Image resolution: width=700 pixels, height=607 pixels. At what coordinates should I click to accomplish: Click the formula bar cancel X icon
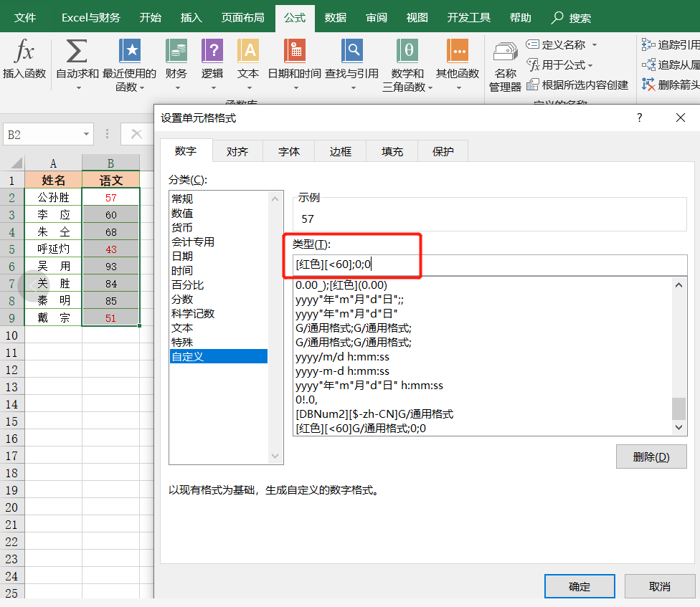tap(136, 134)
